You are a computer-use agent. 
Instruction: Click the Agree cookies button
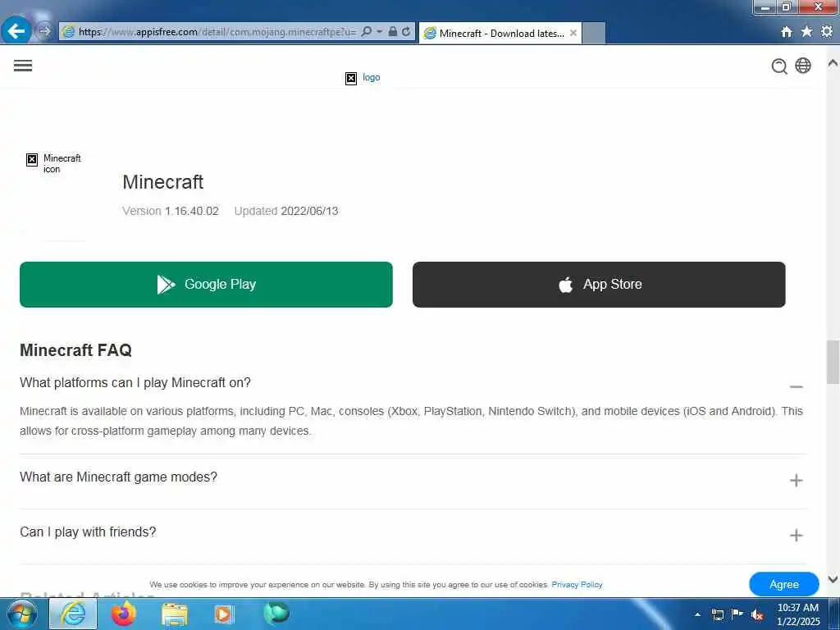click(783, 584)
